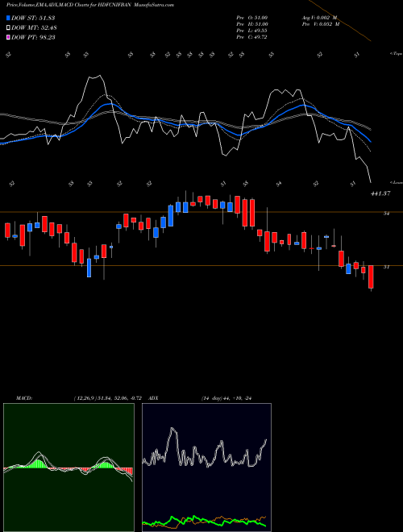Click the Avg V: 0.002 M value
Screen dimensions: 403x532
point(318,18)
